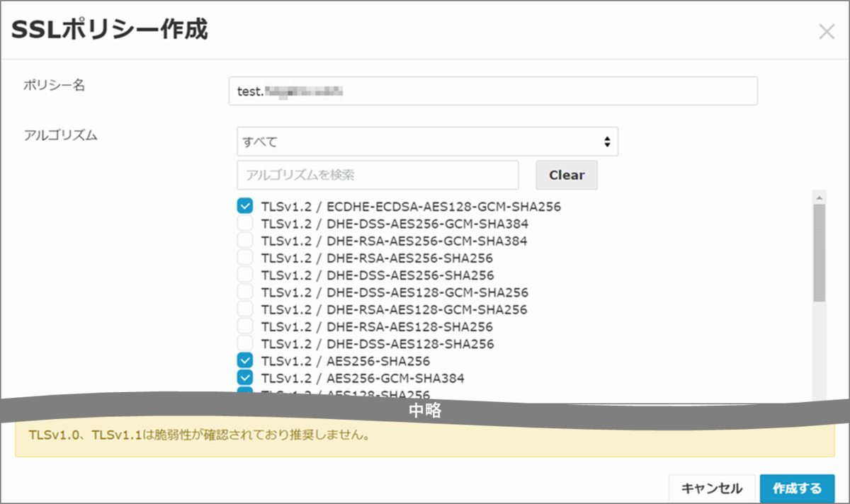
Task: Click the DHE-RSA-AES128-SHA256 label text
Action: click(x=377, y=326)
